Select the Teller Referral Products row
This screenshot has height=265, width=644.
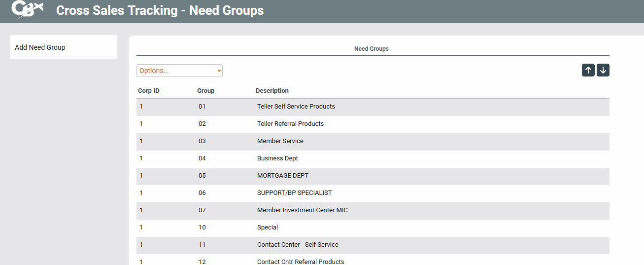290,124
